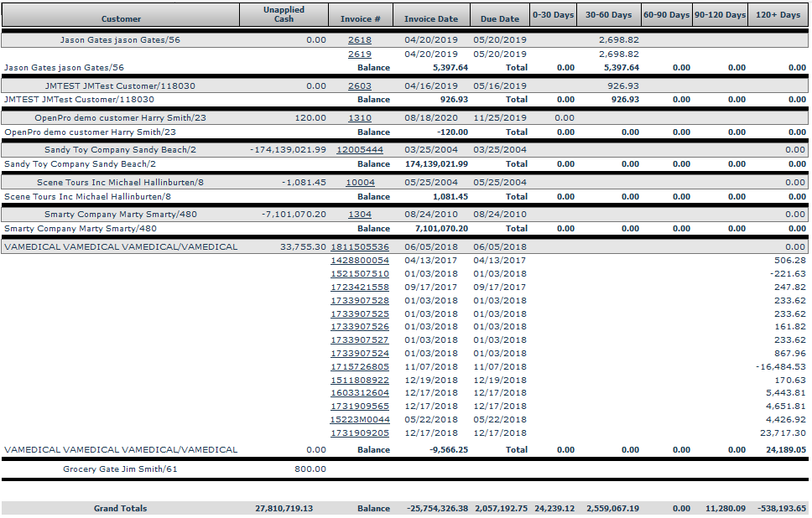
Task: Select invoice link 1428800054
Action: pos(359,261)
